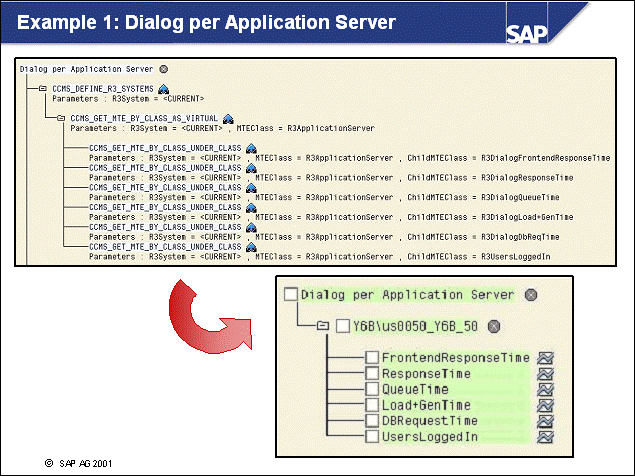Collapse the Y6B\us0050_Y6B_50 tree node
Image resolution: width=635 pixels, height=476 pixels.
(x=323, y=327)
